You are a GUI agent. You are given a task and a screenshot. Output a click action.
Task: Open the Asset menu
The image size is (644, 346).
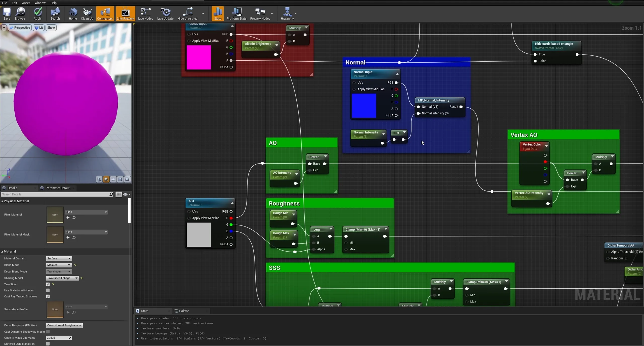(26, 3)
